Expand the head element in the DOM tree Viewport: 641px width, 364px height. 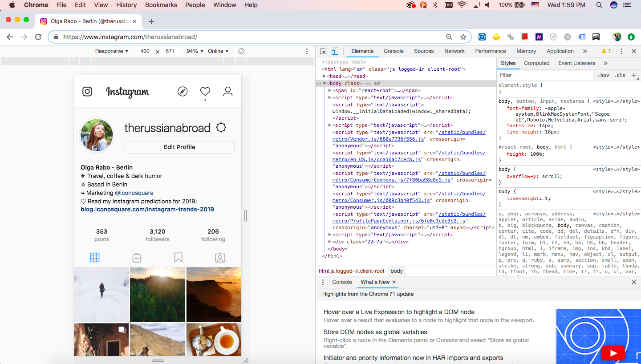point(324,76)
